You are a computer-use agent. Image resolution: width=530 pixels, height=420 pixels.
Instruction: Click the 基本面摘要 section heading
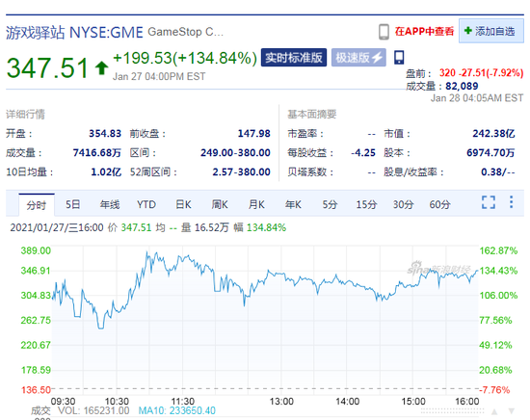point(312,115)
